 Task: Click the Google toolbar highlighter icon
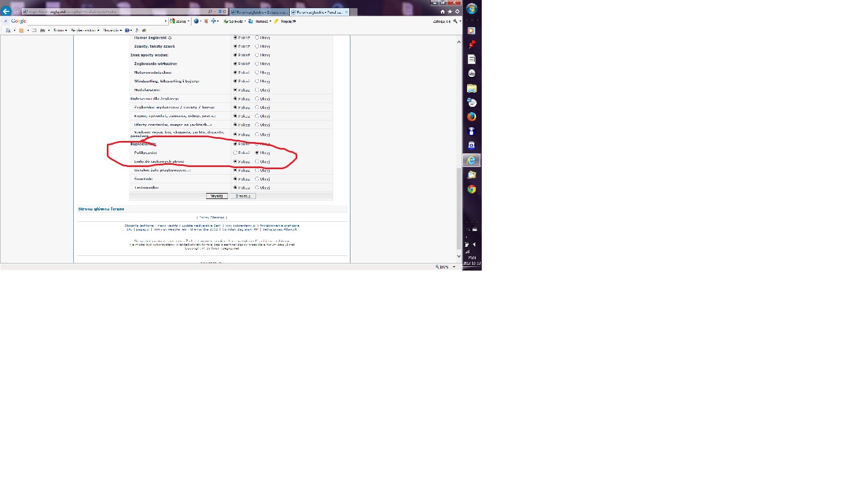point(276,21)
